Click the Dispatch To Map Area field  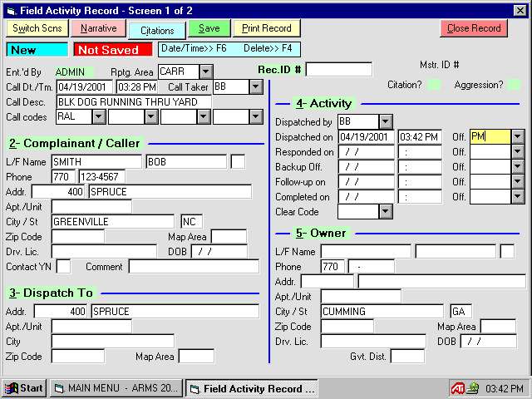pos(196,357)
